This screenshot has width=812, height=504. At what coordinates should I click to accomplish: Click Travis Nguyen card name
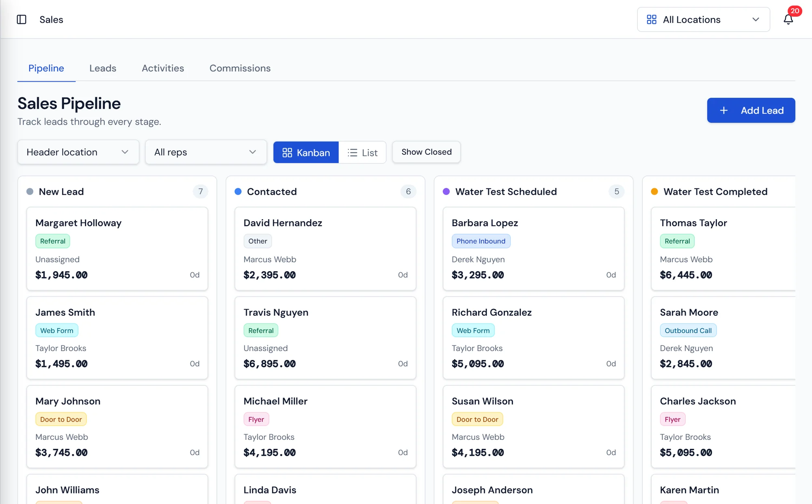tap(276, 312)
